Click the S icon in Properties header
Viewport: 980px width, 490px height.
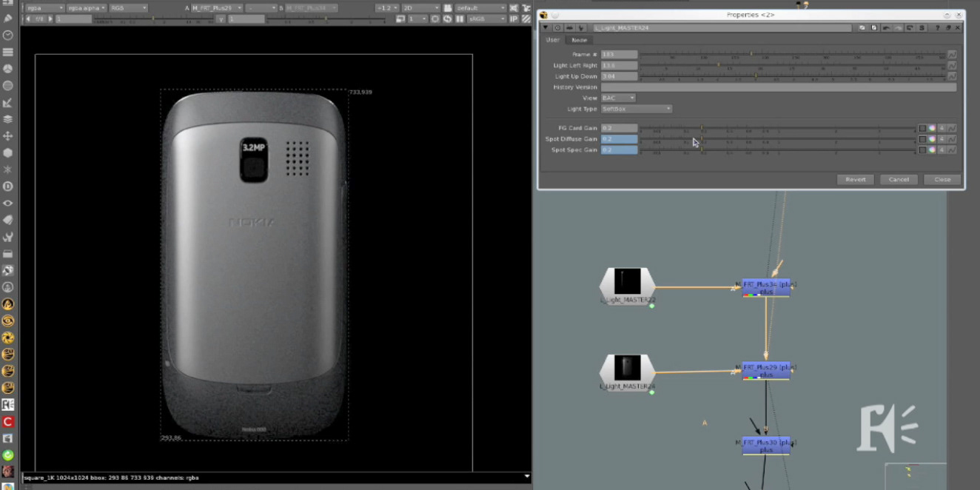[922, 28]
